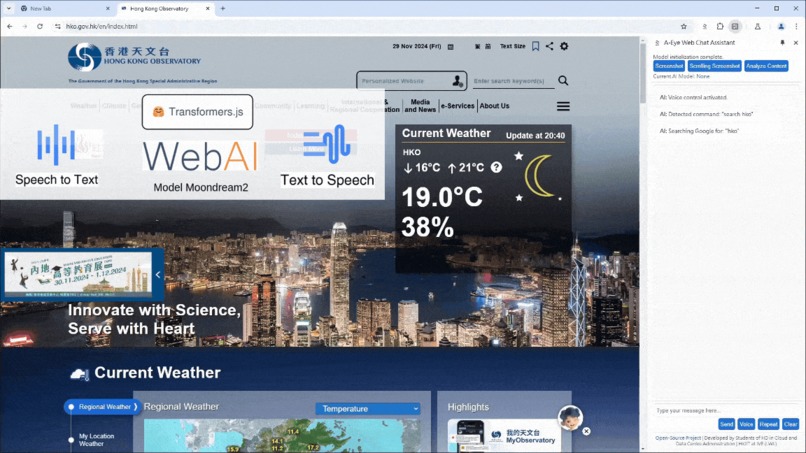
Task: Open the education expo banner thumbnail
Action: [x=78, y=275]
